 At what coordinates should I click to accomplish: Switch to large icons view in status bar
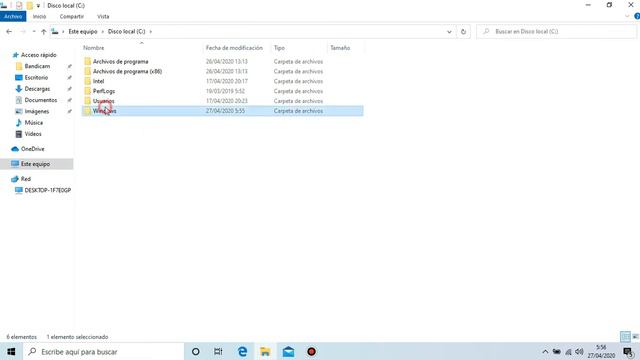[x=635, y=337]
